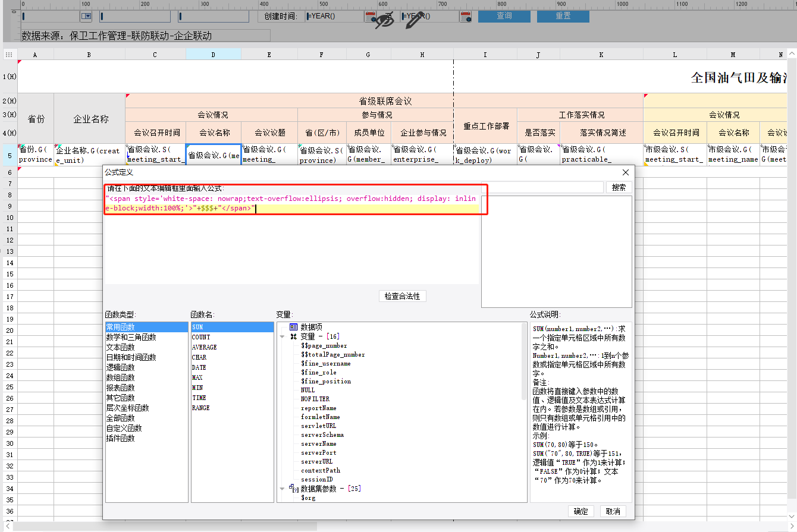Select 自定义函数 function type

146,428
